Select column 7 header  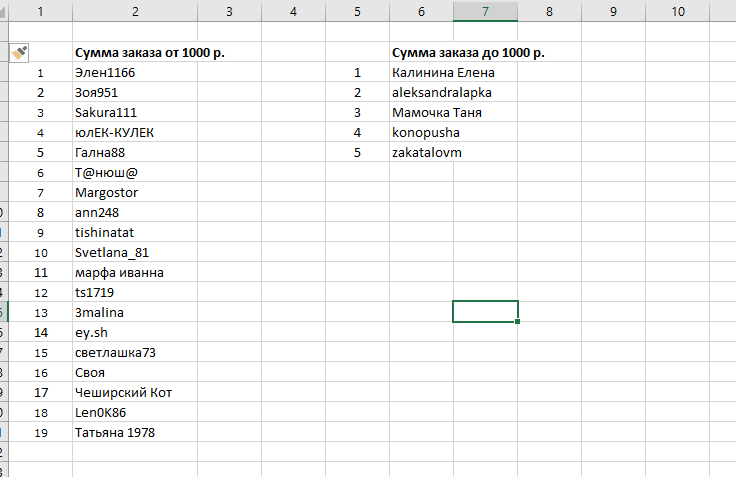point(485,11)
